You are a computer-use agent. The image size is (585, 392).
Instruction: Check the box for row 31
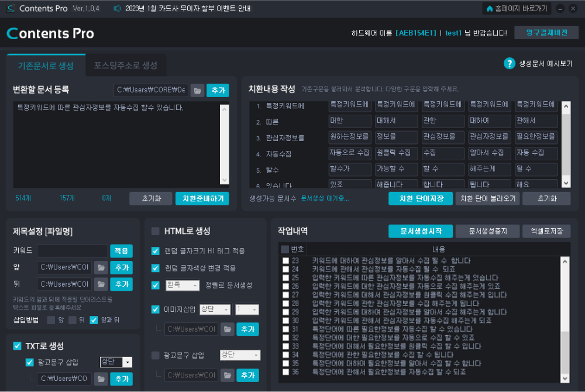[x=286, y=329]
